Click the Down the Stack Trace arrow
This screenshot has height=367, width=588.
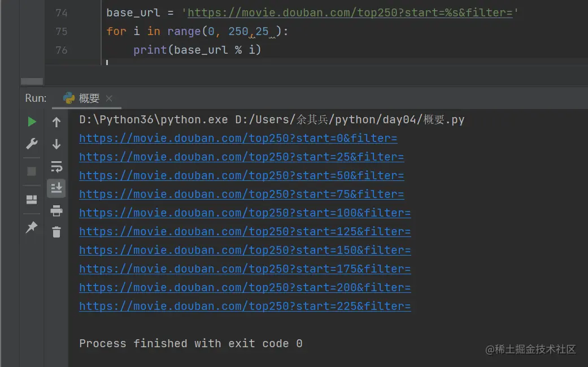56,144
